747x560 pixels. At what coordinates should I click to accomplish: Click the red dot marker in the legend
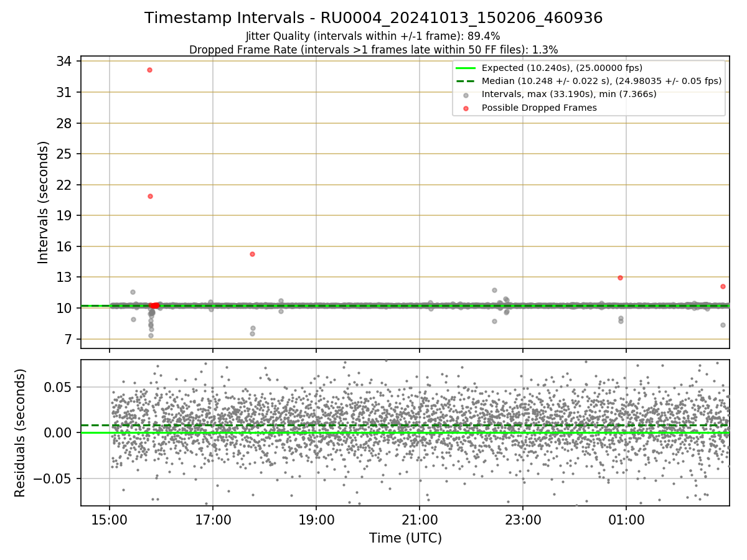466,108
